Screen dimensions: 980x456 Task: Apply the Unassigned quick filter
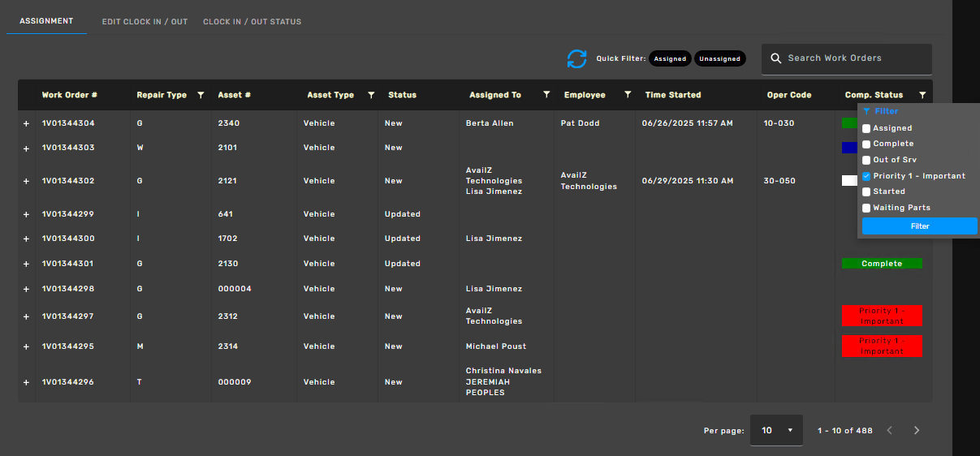(x=719, y=59)
